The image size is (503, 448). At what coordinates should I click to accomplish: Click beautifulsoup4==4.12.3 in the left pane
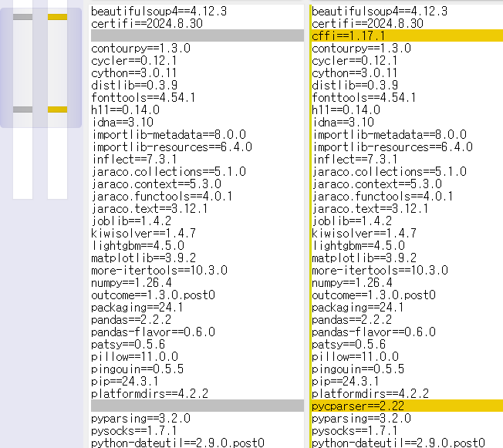pos(159,12)
